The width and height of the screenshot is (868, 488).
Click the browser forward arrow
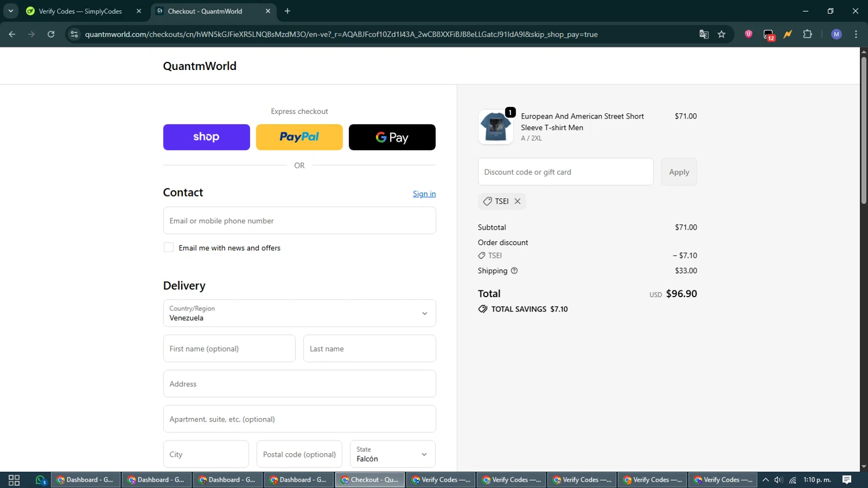31,34
